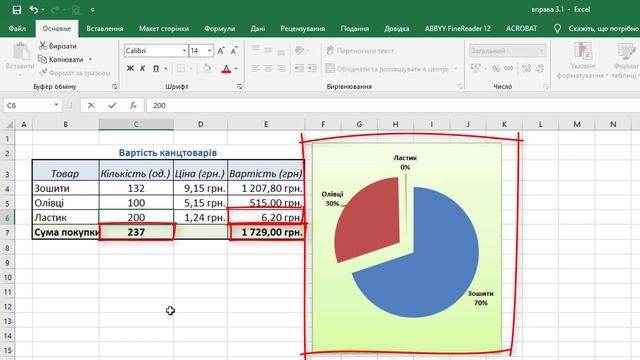Expand the underline style dropdown
Image resolution: width=640 pixels, height=360 pixels.
[166, 69]
